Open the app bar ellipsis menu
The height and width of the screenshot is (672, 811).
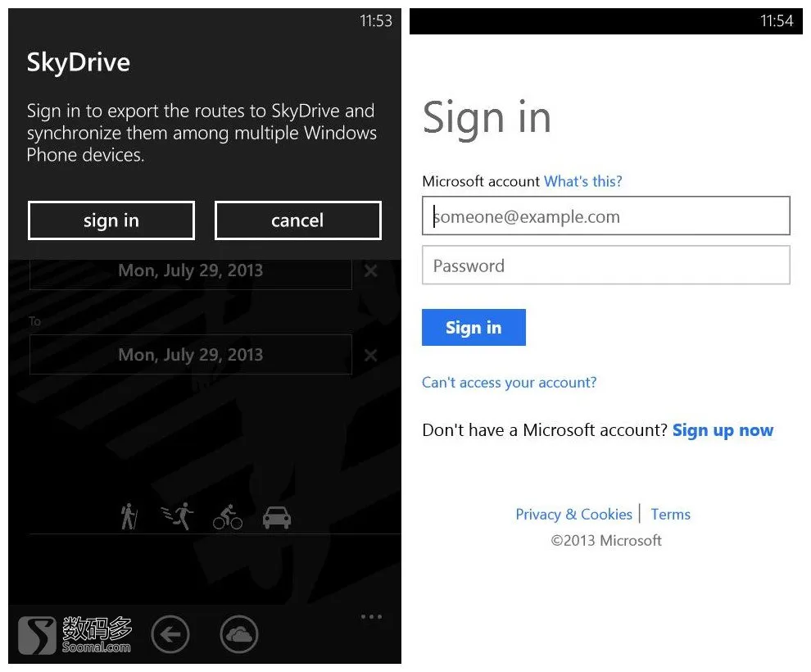(371, 616)
